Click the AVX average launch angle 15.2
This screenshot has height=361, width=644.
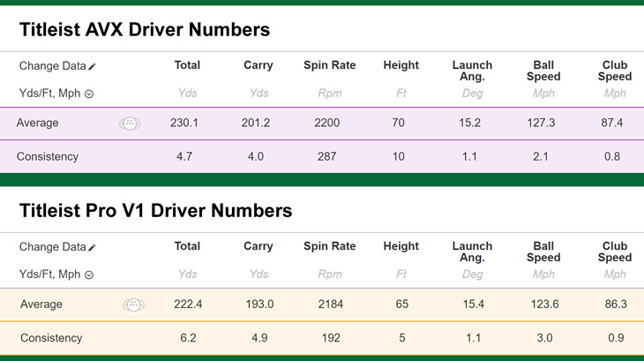tap(470, 123)
